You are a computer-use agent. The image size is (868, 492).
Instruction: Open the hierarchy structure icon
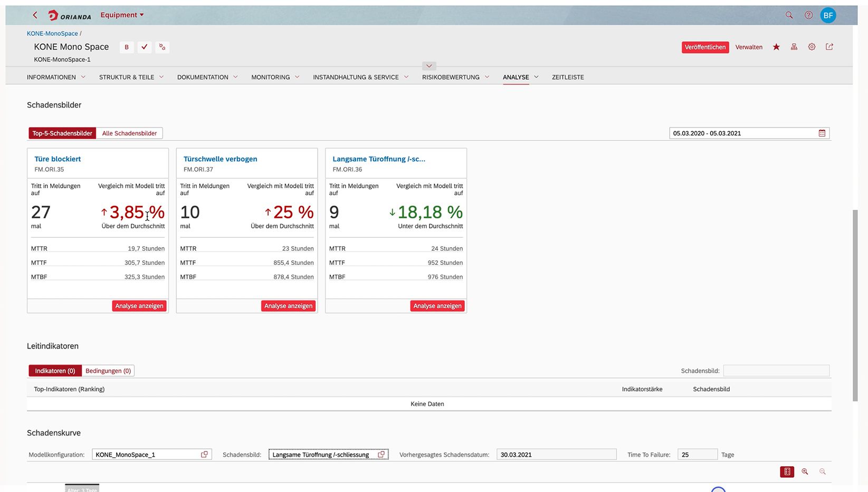click(794, 47)
